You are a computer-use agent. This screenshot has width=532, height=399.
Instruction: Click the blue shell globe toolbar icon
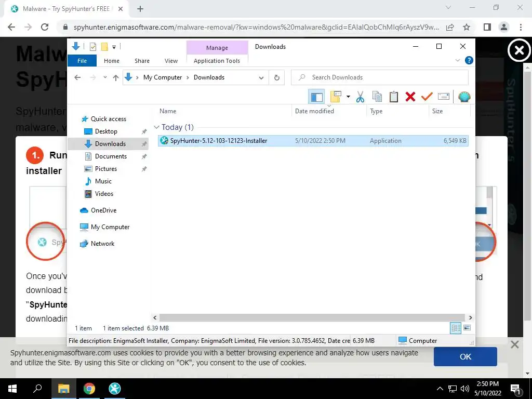point(464,97)
